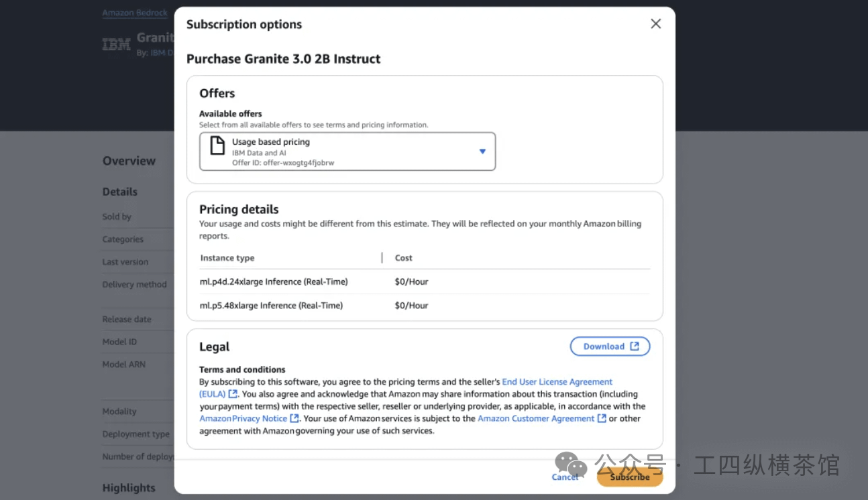Screen dimensions: 868x500
Task: Open the Amazon Privacy Notice link
Action: pyautogui.click(x=243, y=418)
